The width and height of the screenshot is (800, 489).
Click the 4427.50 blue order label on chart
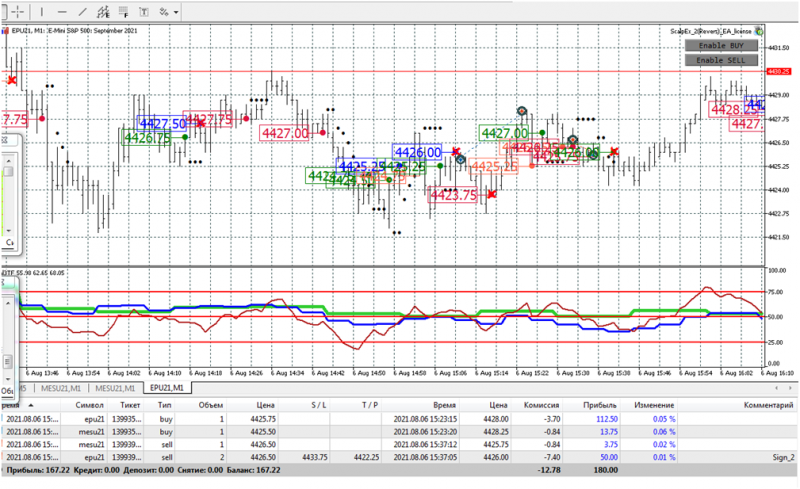click(x=163, y=124)
